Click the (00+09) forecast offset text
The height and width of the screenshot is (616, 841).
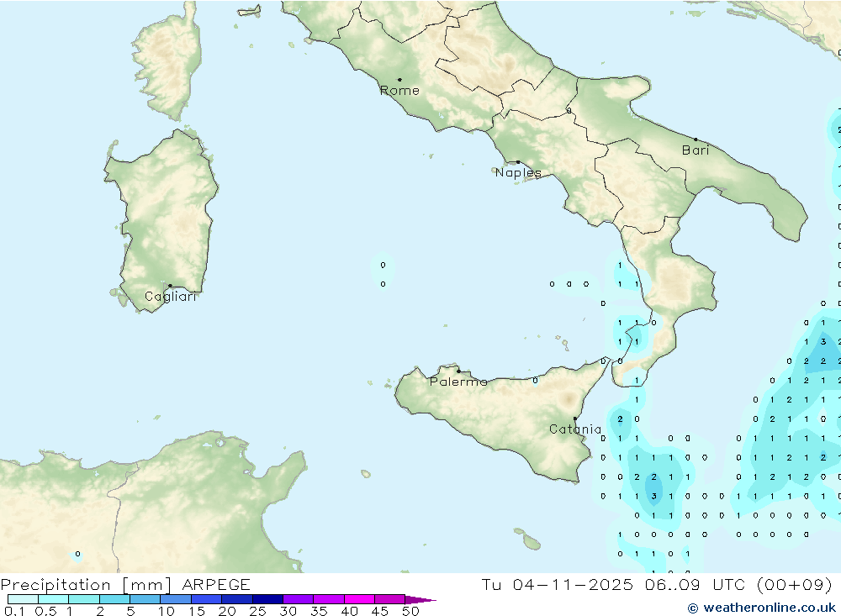[795, 585]
